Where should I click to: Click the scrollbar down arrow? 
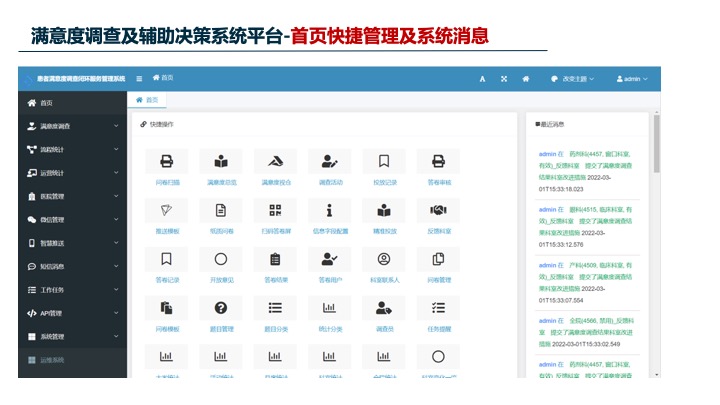pos(657,375)
